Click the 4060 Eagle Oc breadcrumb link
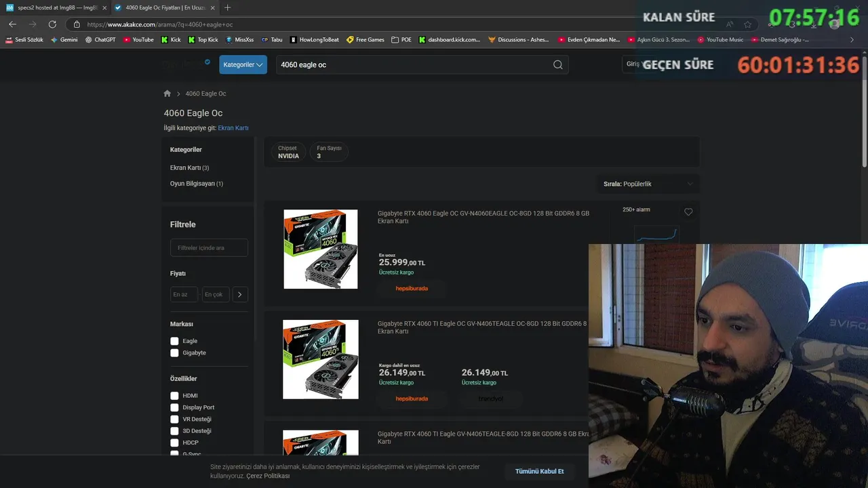Image resolution: width=868 pixels, height=488 pixels. (x=205, y=94)
